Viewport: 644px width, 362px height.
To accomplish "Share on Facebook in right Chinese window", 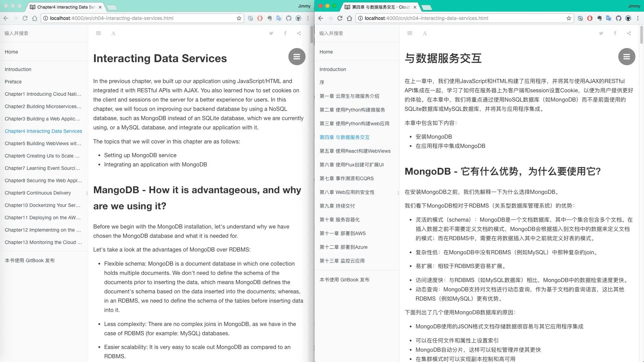I will pyautogui.click(x=615, y=33).
